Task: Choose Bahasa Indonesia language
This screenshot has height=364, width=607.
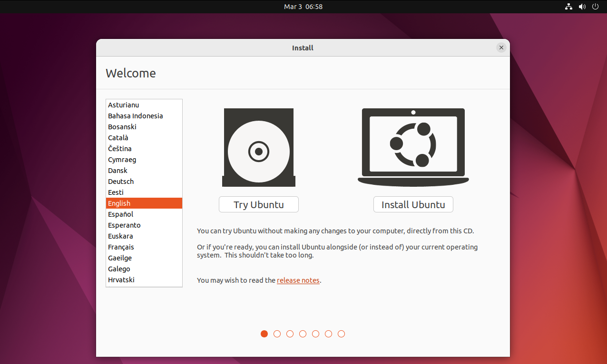Action: click(135, 116)
